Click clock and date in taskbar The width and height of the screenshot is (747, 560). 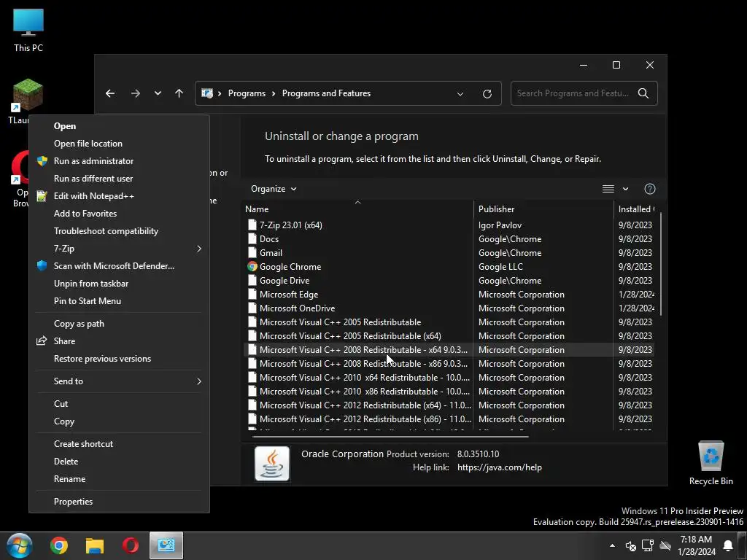point(696,545)
